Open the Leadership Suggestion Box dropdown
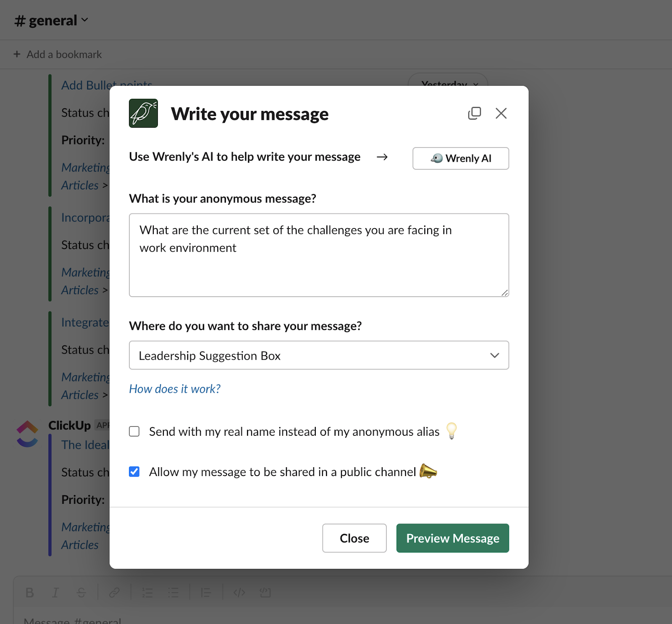This screenshot has height=624, width=672. point(319,355)
